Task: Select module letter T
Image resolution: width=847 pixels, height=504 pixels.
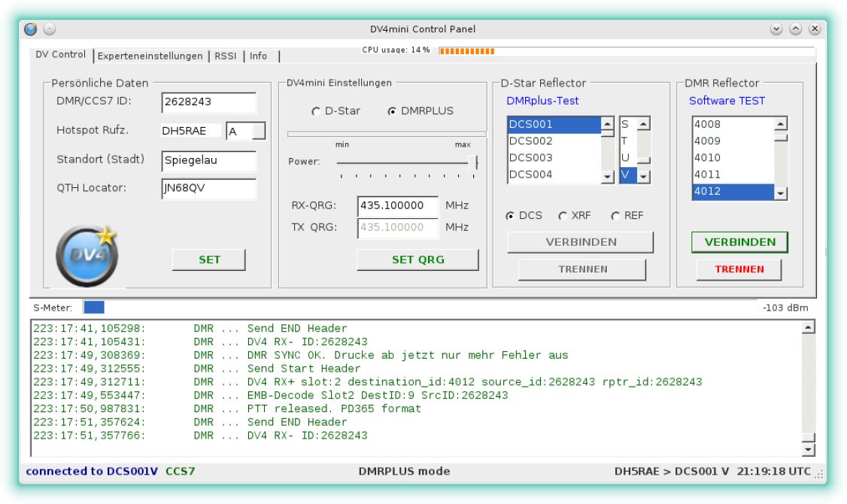Action: coord(628,141)
